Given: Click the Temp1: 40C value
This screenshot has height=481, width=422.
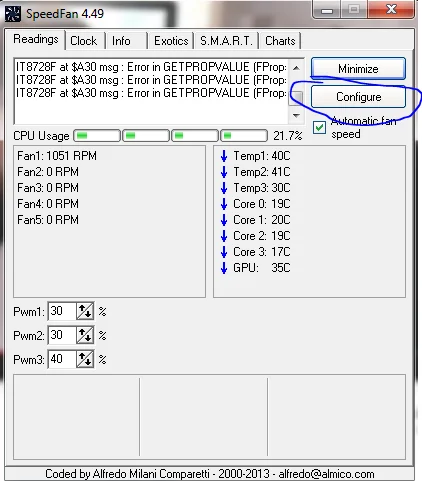Looking at the screenshot, I should point(262,156).
